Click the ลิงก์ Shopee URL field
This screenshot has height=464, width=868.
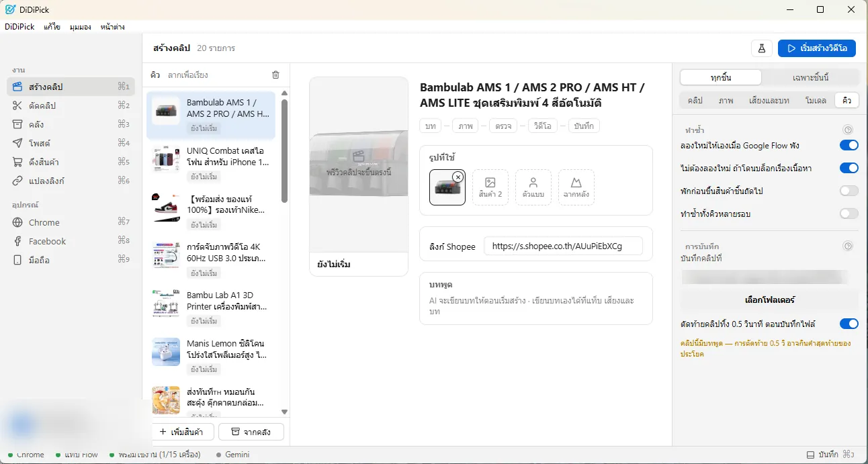tap(563, 246)
